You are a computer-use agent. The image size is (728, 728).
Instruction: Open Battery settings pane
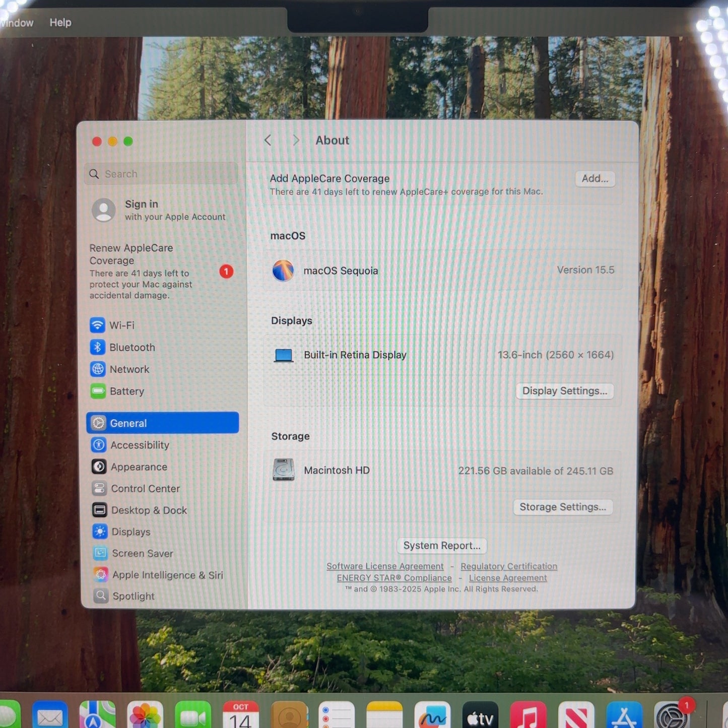(126, 391)
